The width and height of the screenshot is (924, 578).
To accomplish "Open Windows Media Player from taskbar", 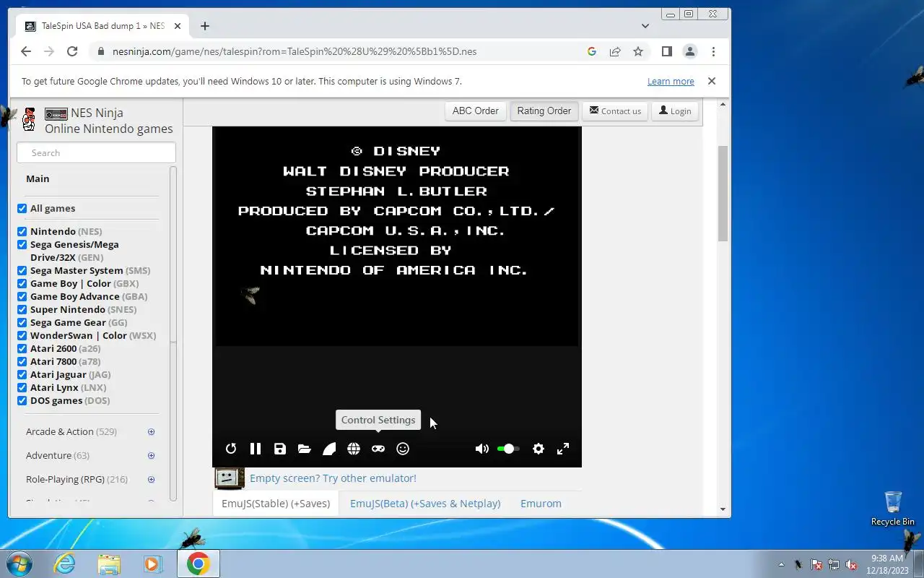I will pyautogui.click(x=153, y=564).
